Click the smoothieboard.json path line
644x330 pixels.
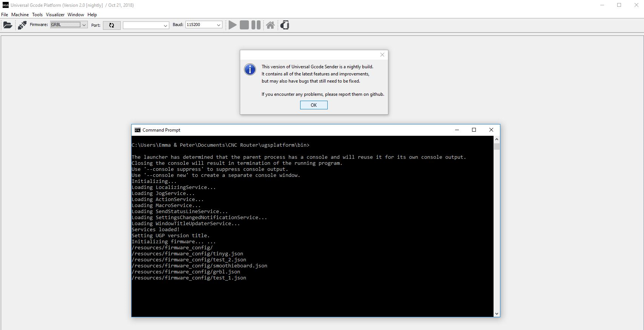click(199, 266)
